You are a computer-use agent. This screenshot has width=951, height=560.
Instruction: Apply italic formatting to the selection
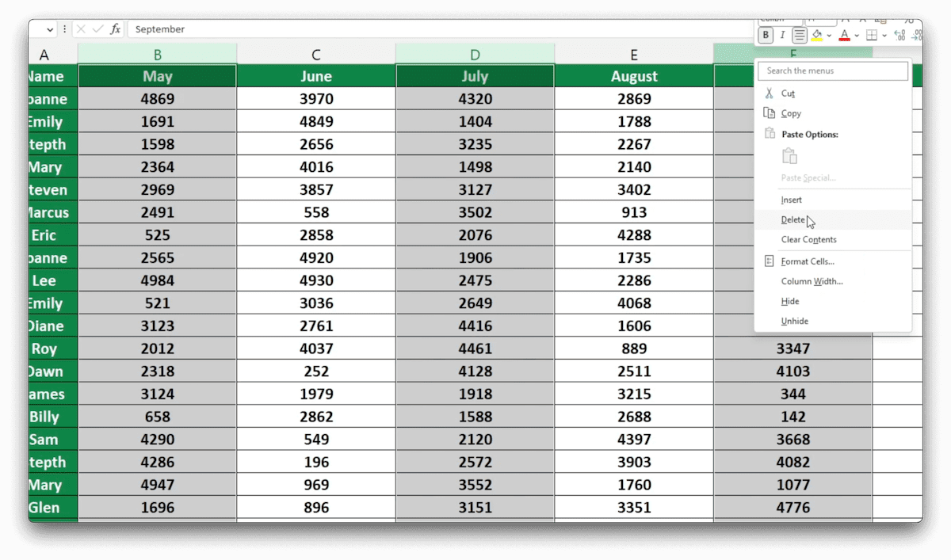[x=784, y=35]
